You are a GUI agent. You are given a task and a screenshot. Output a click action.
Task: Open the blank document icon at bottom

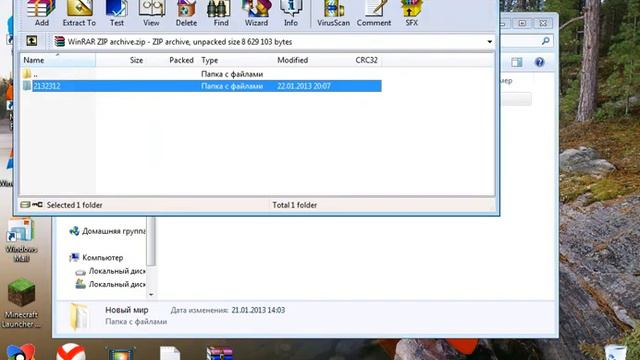[170, 353]
